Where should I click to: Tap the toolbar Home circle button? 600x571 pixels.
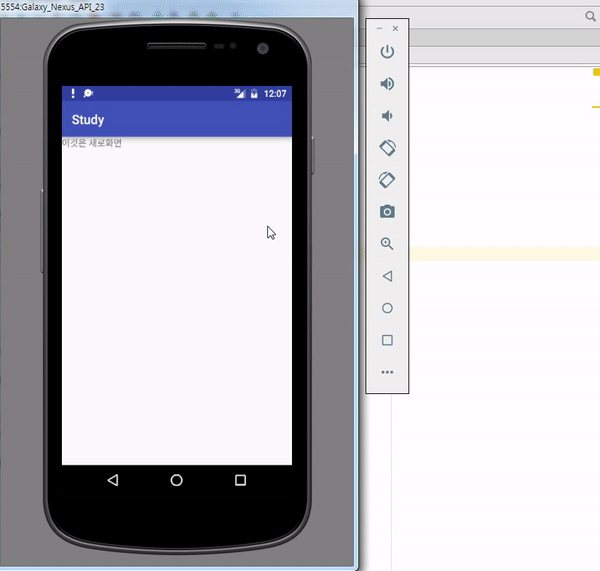(387, 308)
